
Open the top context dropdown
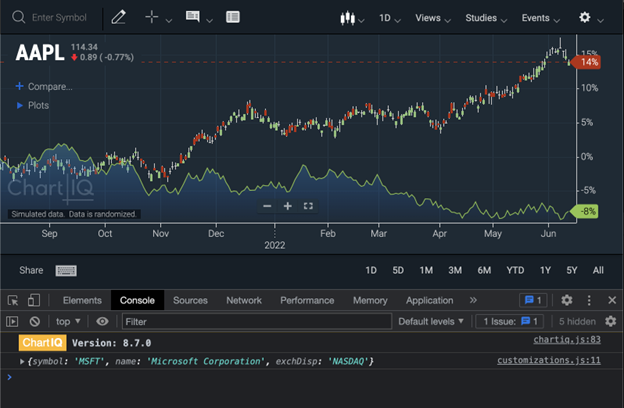68,321
